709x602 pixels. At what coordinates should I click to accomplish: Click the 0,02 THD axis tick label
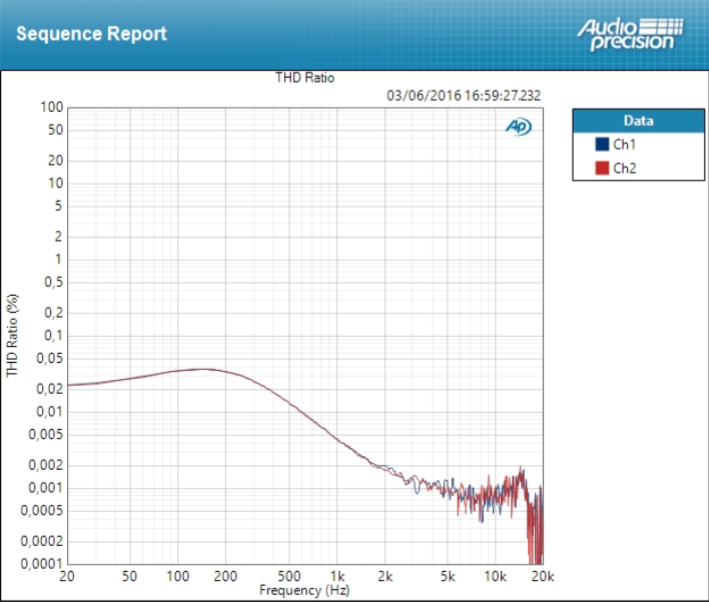50,389
